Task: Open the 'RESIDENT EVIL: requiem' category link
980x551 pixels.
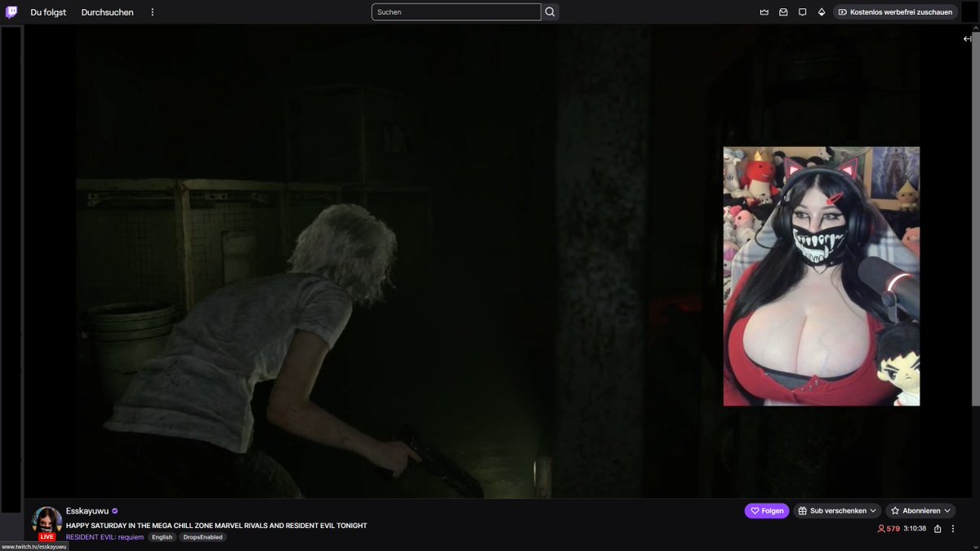Action: (x=105, y=537)
